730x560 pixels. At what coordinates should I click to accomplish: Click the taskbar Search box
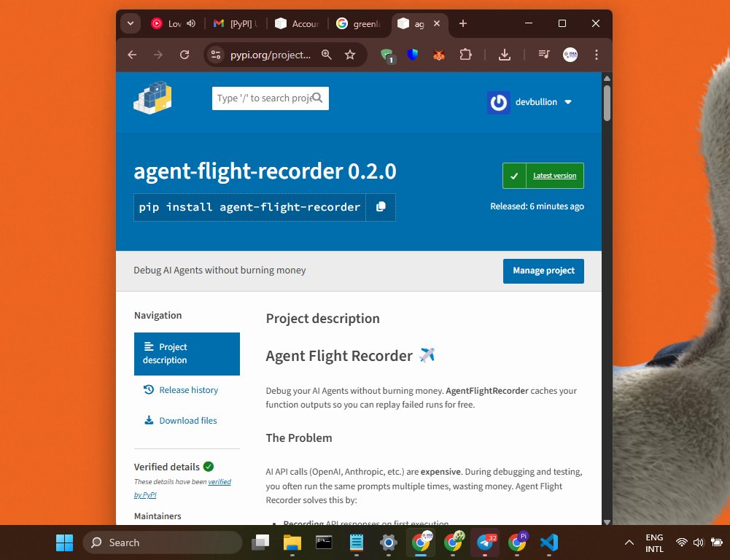click(x=163, y=542)
